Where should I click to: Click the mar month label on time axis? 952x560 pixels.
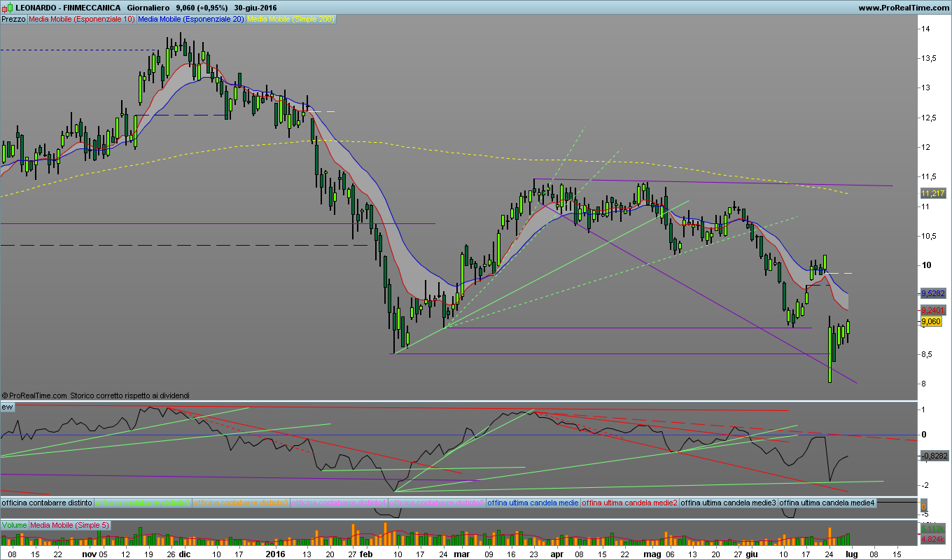tap(461, 554)
